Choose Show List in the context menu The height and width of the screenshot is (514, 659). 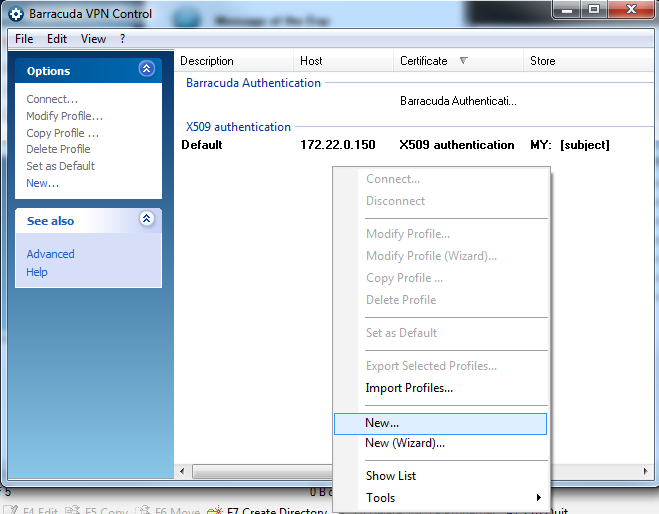[440, 476]
